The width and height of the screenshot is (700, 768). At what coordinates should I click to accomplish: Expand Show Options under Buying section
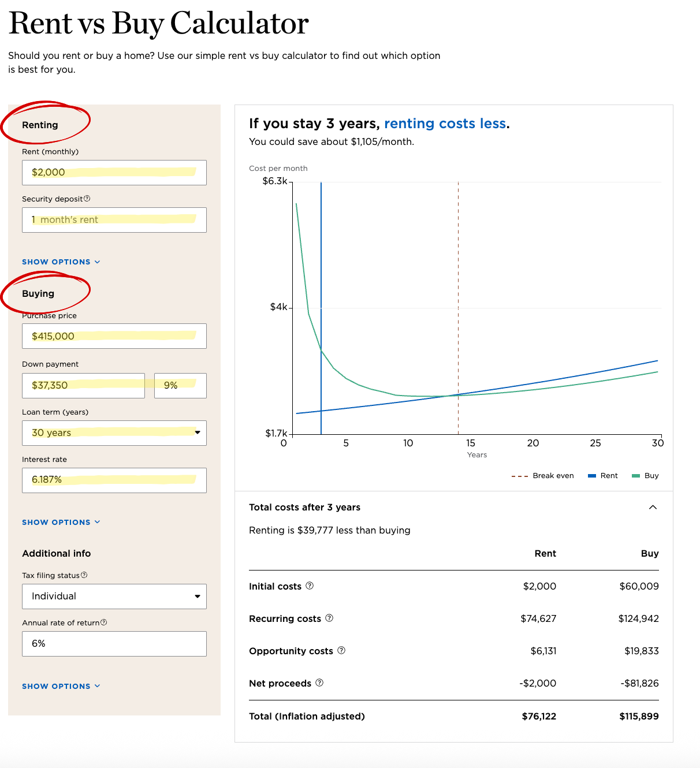coord(61,522)
